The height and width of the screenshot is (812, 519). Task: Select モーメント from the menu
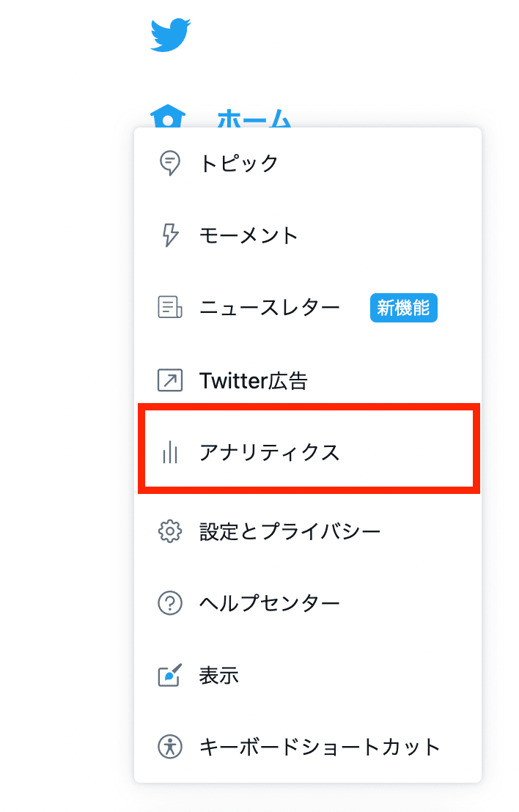(249, 235)
